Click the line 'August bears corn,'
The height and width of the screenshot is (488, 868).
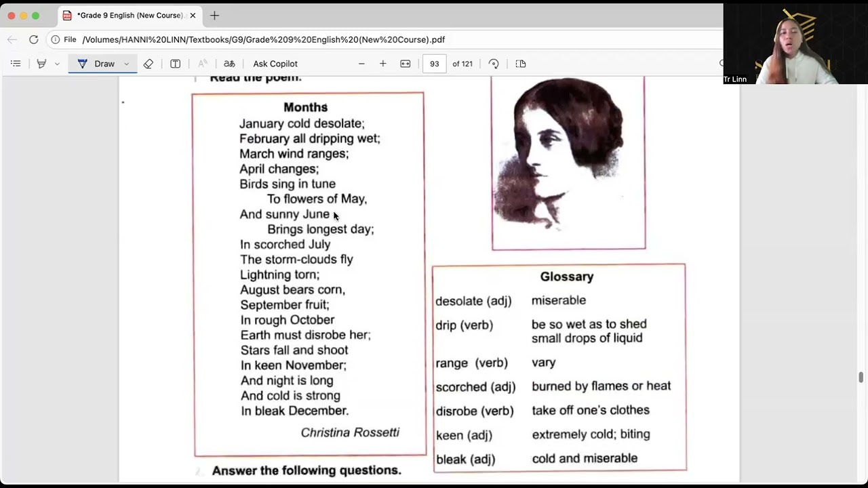[x=292, y=289]
